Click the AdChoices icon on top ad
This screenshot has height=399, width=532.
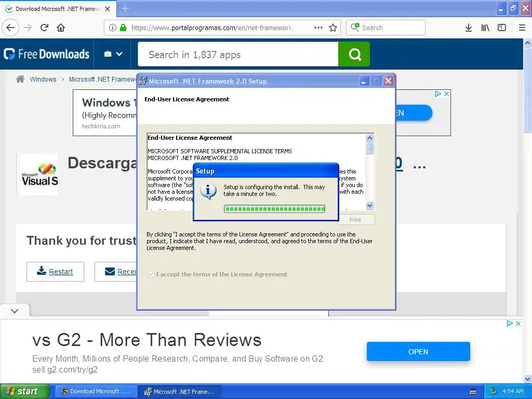pos(438,94)
